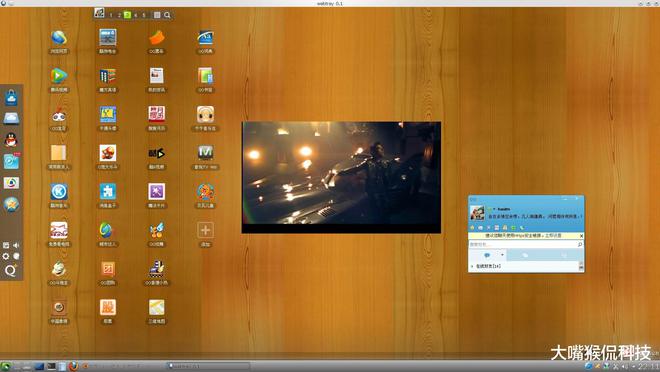The width and height of the screenshot is (660, 372).
Task: Open the status dropdown beside QQ nickname
Action: click(494, 209)
